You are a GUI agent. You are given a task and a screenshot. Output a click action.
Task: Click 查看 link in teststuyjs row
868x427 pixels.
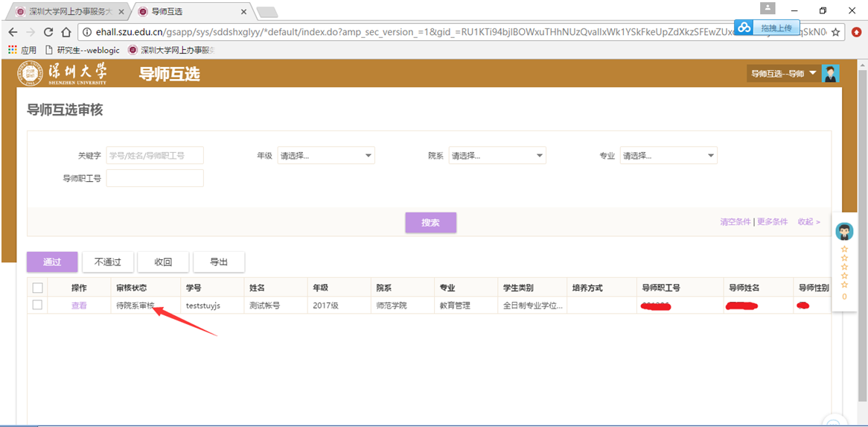(x=79, y=305)
